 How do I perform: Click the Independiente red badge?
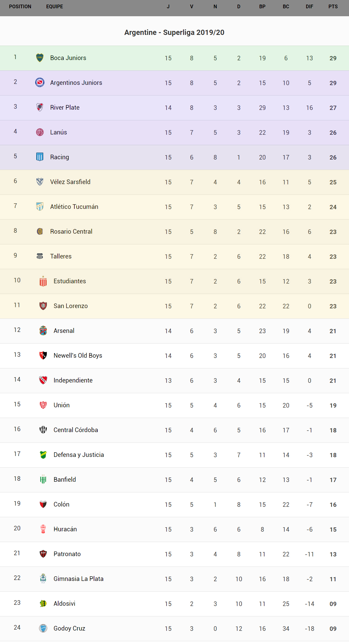point(43,380)
